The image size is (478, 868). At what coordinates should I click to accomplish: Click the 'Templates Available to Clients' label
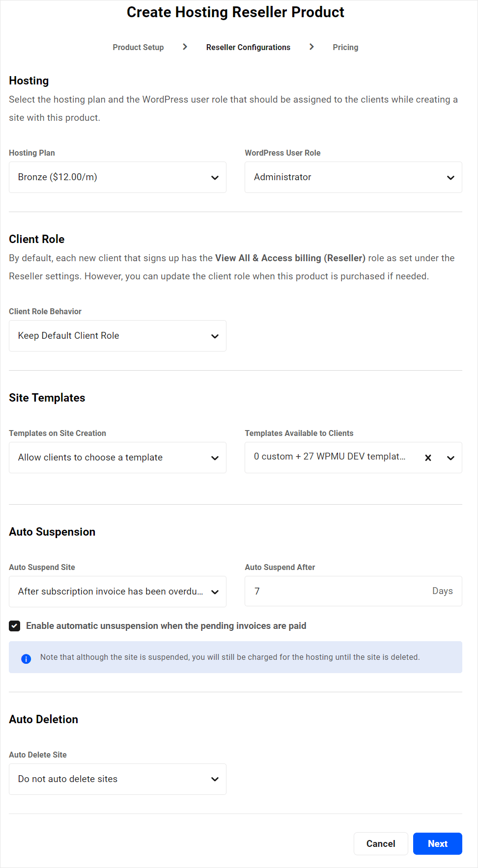[299, 433]
